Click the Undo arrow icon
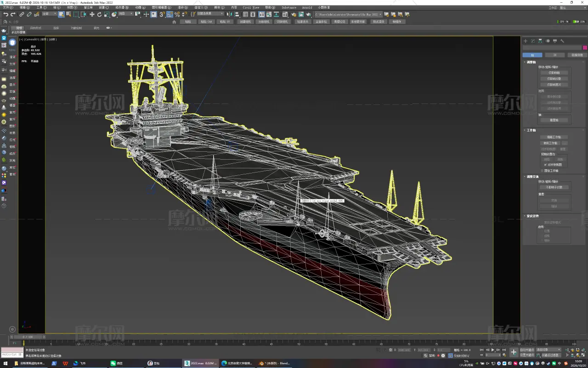Image resolution: width=588 pixels, height=368 pixels. [x=6, y=14]
